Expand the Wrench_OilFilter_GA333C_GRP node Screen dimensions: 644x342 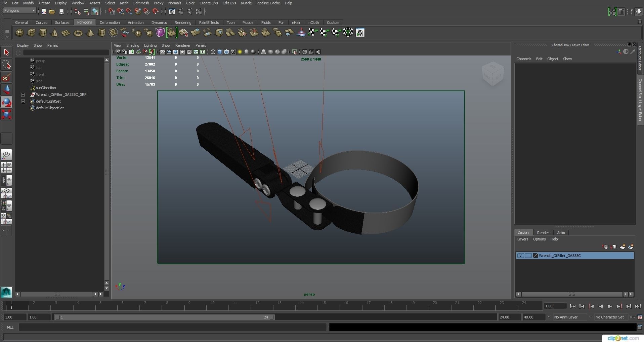pyautogui.click(x=23, y=94)
